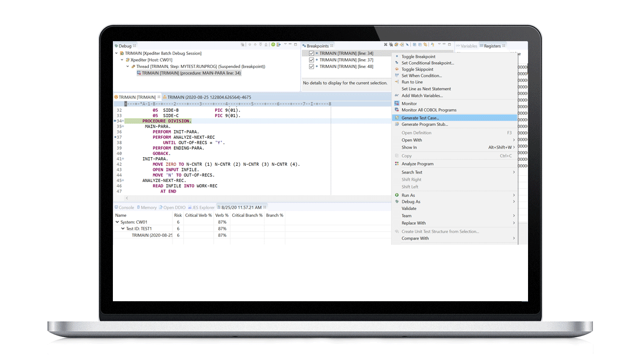
Task: Click the Debug As bug icon
Action: 397,202
